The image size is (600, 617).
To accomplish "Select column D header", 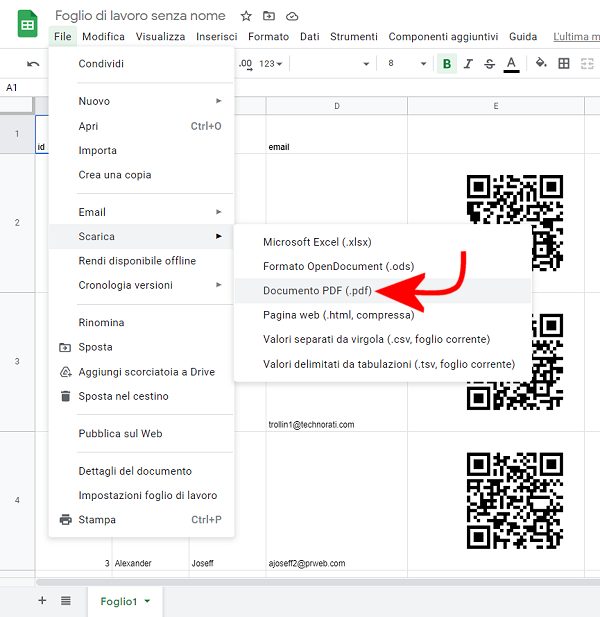I will (x=337, y=106).
